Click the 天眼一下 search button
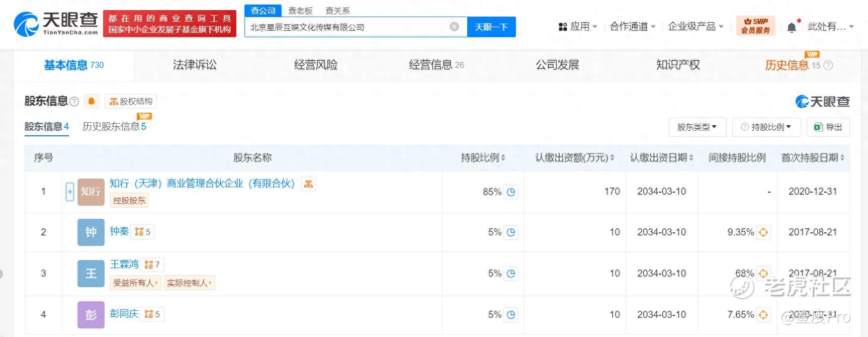 pyautogui.click(x=491, y=27)
